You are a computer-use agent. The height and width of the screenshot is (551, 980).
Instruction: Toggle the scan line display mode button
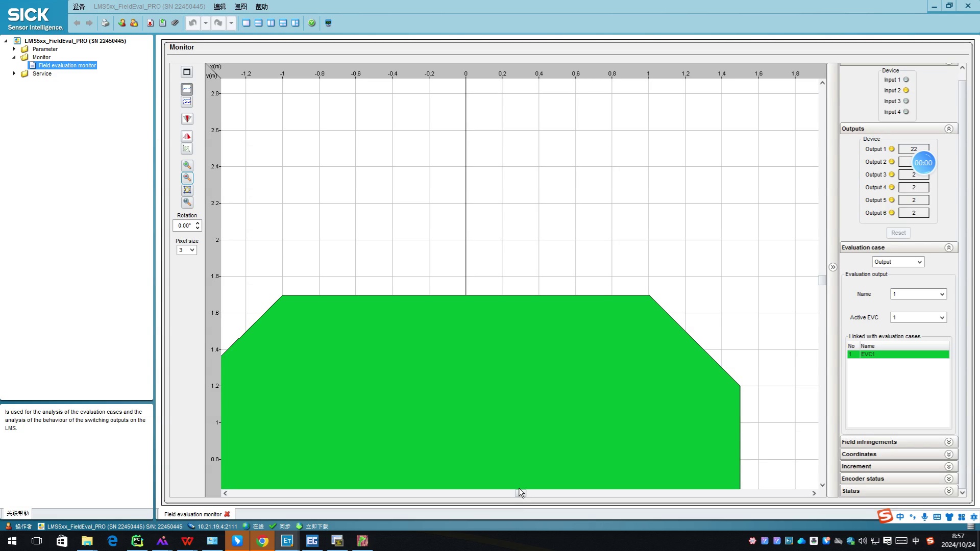[187, 89]
